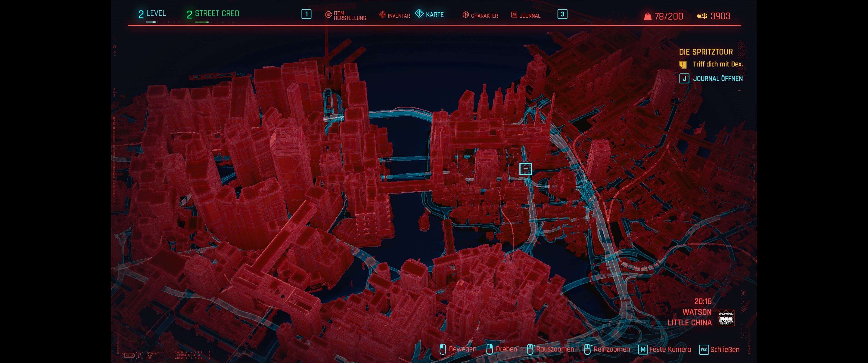Click the Drehen hint label
The height and width of the screenshot is (363, 868).
[x=506, y=349]
